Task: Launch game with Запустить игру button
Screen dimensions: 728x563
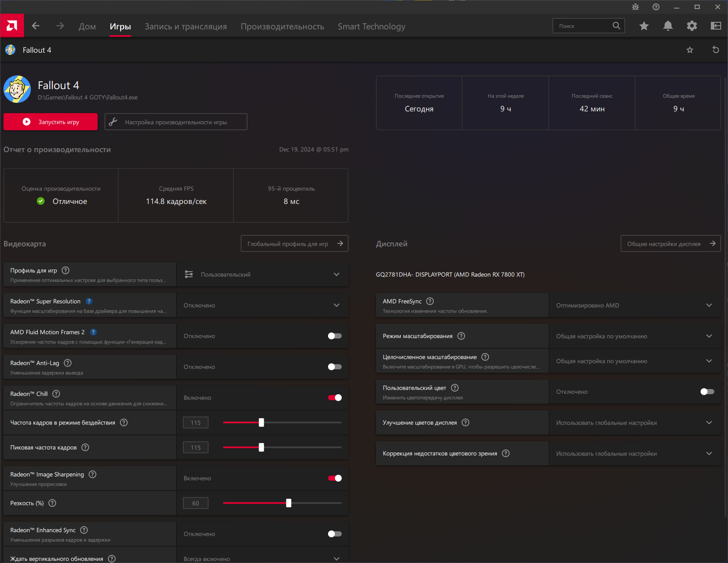Action: pos(51,122)
